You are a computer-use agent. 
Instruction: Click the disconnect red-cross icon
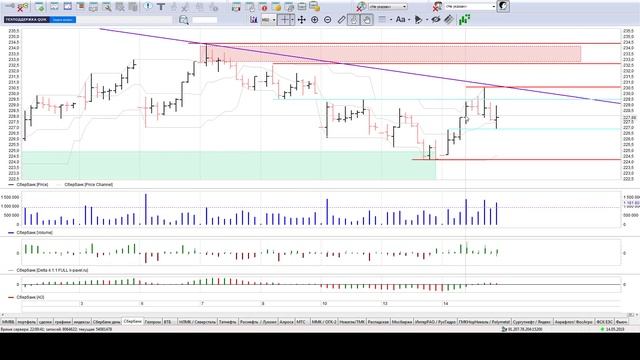pyautogui.click(x=22, y=7)
